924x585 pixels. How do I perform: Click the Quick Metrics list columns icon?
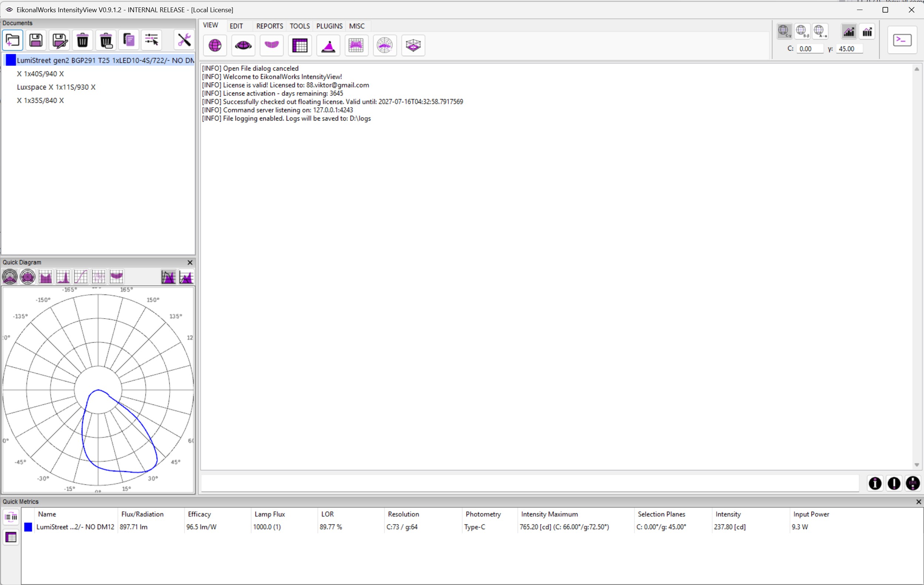point(11,517)
